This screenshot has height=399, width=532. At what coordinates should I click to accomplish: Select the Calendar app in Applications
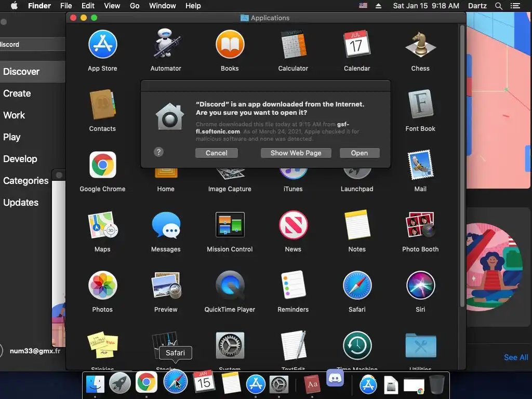click(357, 45)
